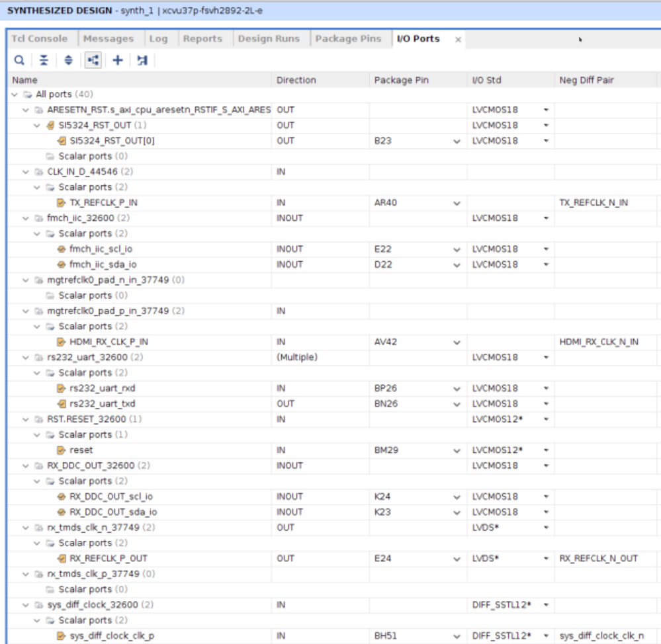Collapse the RST.RESET_32600 interface node
Screen dimensions: 661x644
26,419
